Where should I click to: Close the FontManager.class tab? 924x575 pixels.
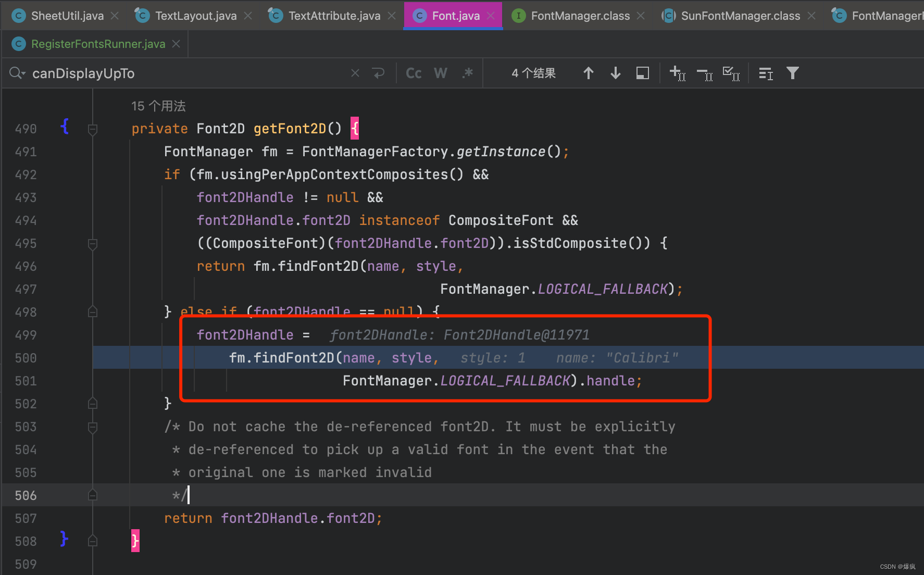[641, 16]
